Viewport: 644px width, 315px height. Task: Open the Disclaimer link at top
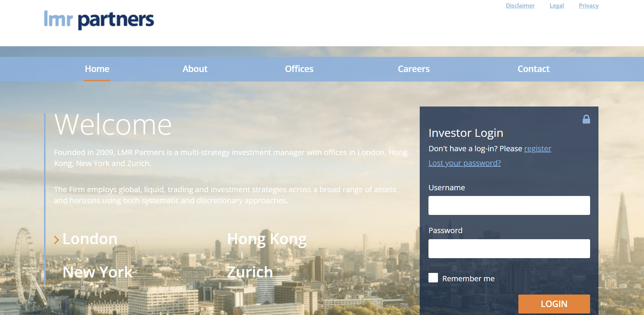pyautogui.click(x=520, y=6)
